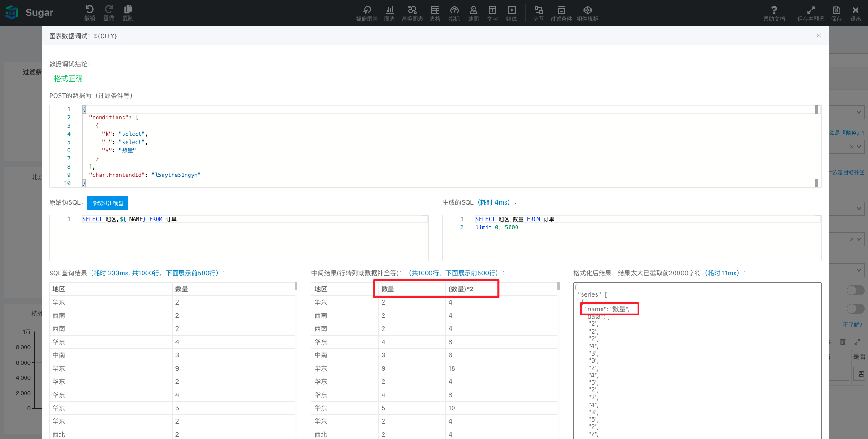Click the "conditions" line in POST data editor
This screenshot has height=439, width=868.
113,118
